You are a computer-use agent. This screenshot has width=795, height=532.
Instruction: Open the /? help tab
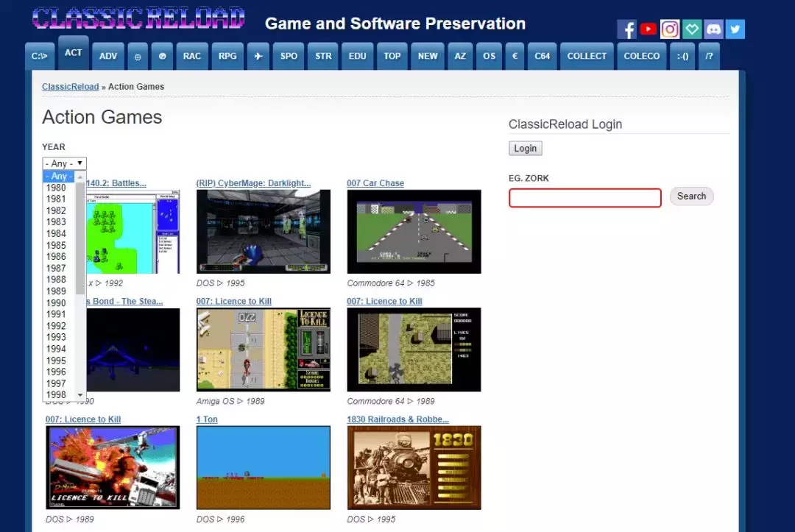coord(709,56)
